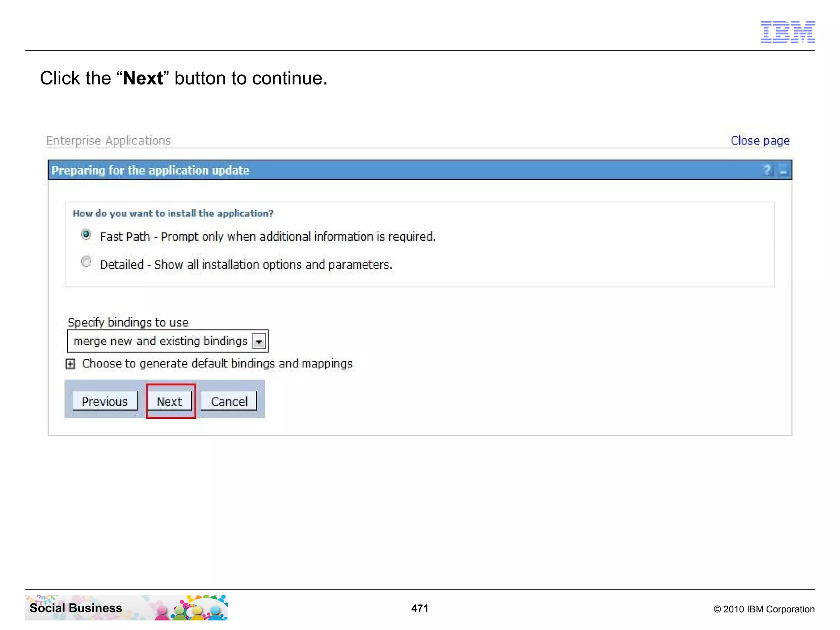This screenshot has width=840, height=630.
Task: Click 'merge new and existing bindings' field
Action: tap(168, 341)
